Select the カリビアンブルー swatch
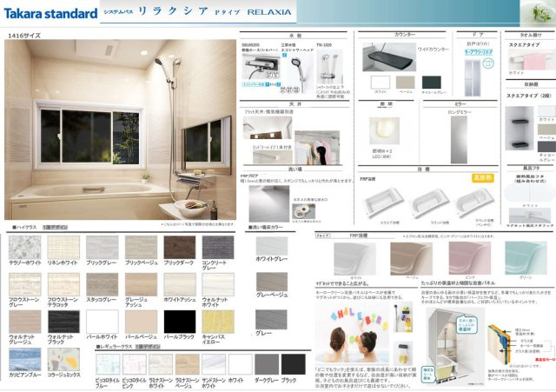Screen dimensions: 556x392 (x=25, y=359)
